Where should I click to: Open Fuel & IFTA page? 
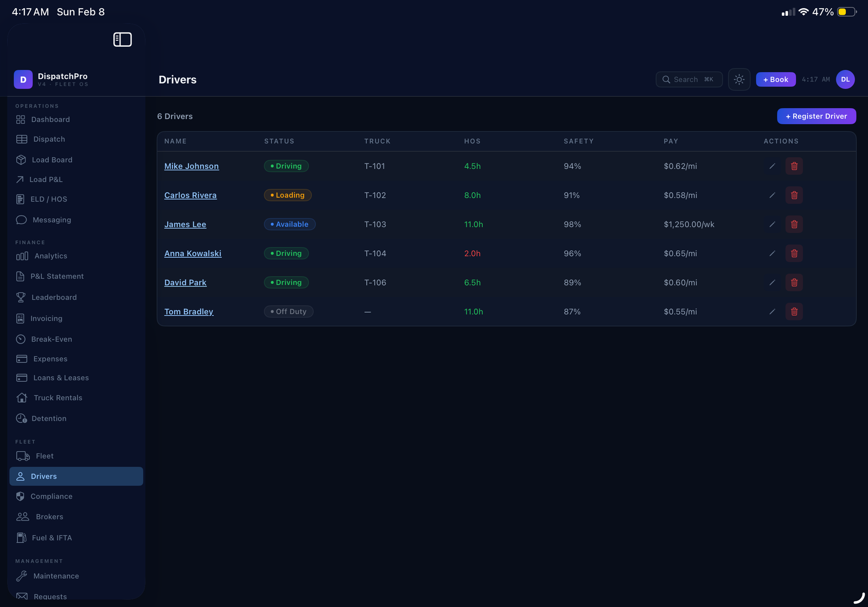coord(52,538)
